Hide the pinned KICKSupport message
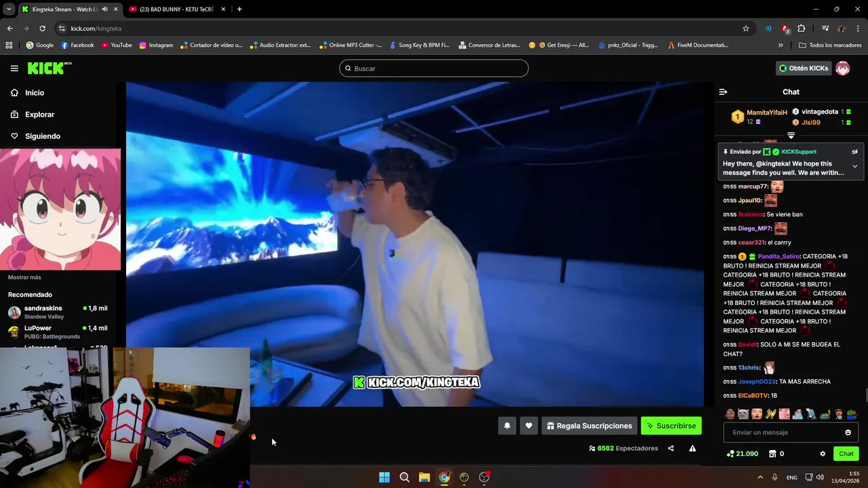This screenshot has width=868, height=488. [x=854, y=152]
